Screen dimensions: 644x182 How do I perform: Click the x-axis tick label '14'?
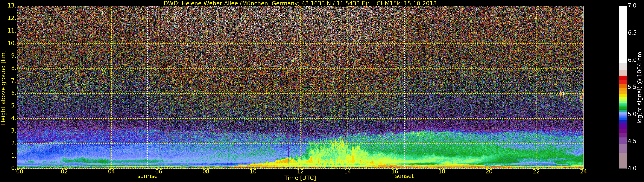coord(348,172)
